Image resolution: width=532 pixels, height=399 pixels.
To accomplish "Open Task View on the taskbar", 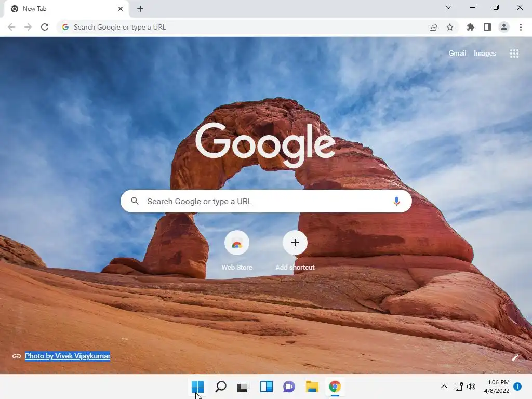I will [x=243, y=387].
